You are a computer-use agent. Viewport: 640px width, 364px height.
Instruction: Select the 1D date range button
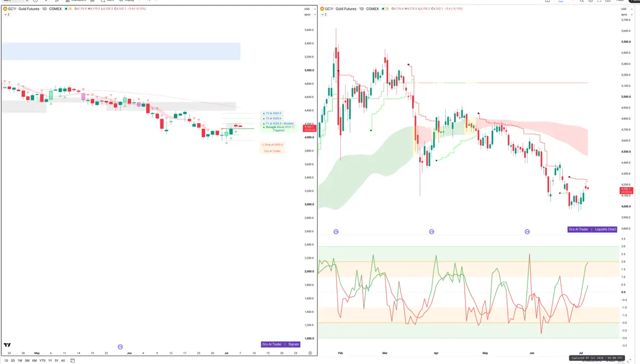6,360
